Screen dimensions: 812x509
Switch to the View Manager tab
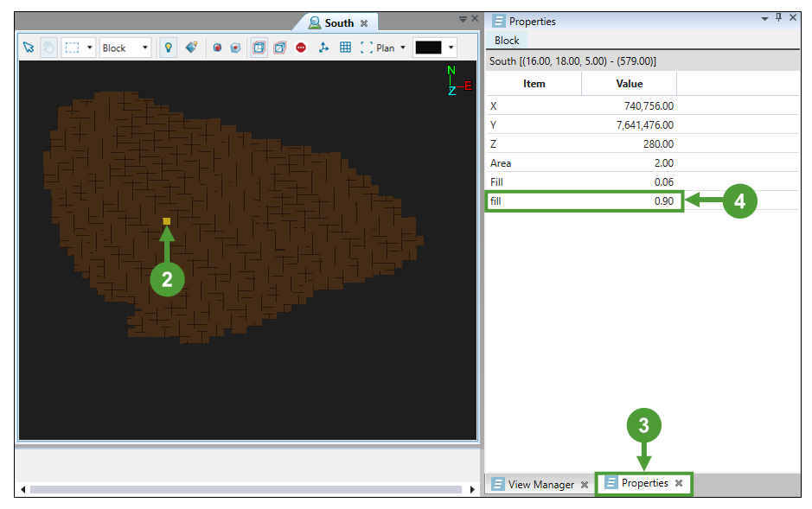(540, 485)
